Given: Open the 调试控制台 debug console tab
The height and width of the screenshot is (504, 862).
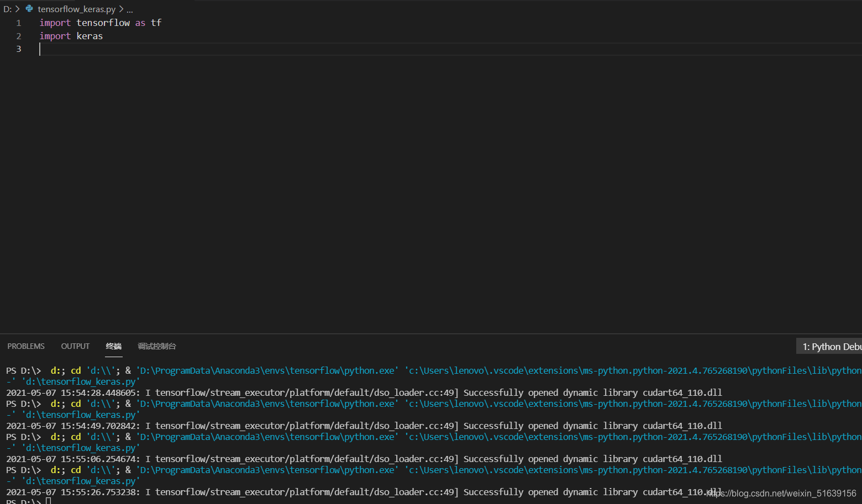Looking at the screenshot, I should (156, 346).
